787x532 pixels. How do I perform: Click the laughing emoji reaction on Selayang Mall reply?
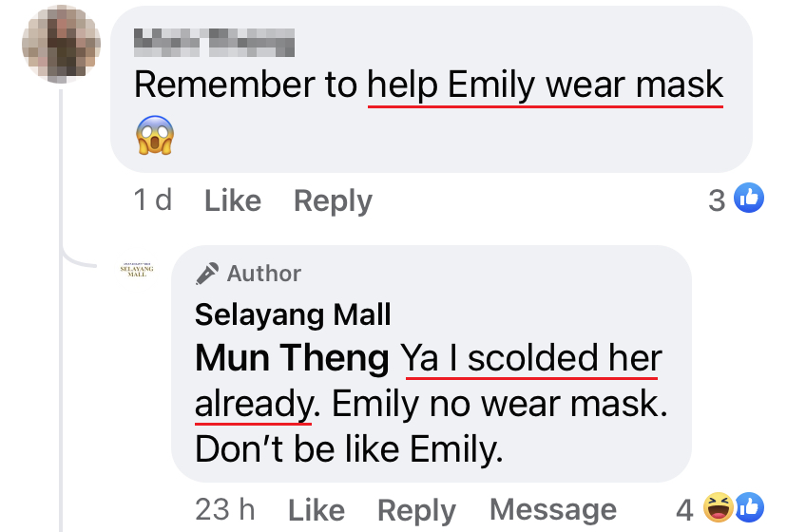tap(719, 507)
